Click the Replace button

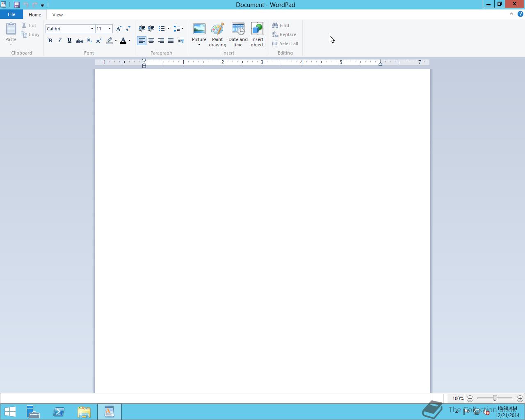284,34
